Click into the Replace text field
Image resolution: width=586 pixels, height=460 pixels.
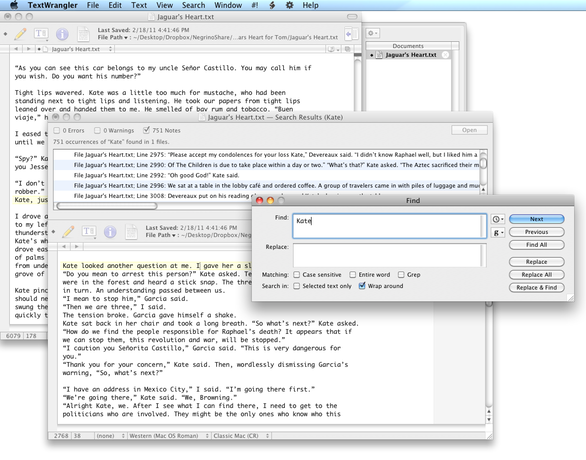click(389, 256)
